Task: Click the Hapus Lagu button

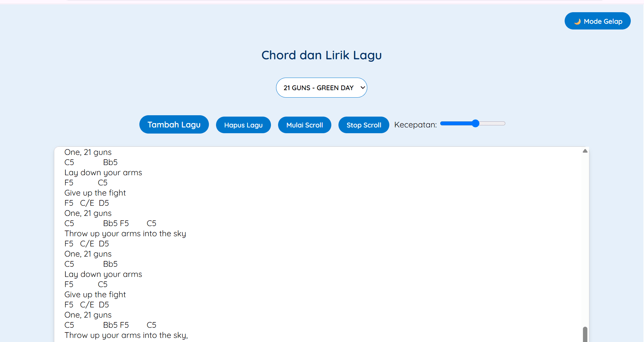Action: [243, 125]
